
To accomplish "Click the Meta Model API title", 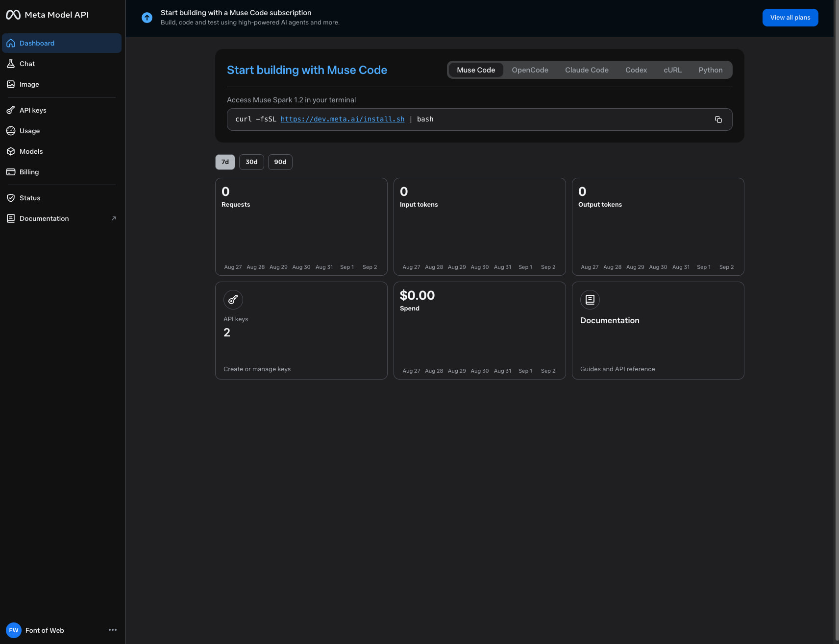I will (x=57, y=15).
